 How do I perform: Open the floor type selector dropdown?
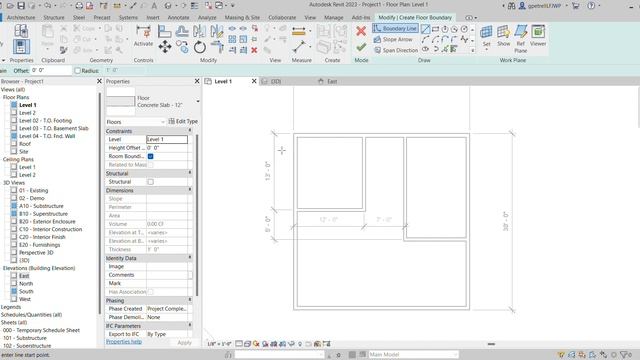[198, 101]
